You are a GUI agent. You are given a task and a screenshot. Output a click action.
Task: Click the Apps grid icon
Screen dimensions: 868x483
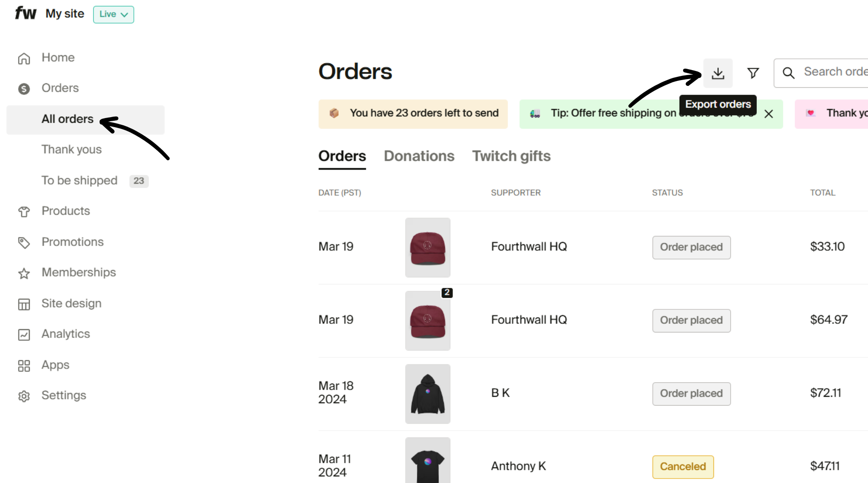24,366
